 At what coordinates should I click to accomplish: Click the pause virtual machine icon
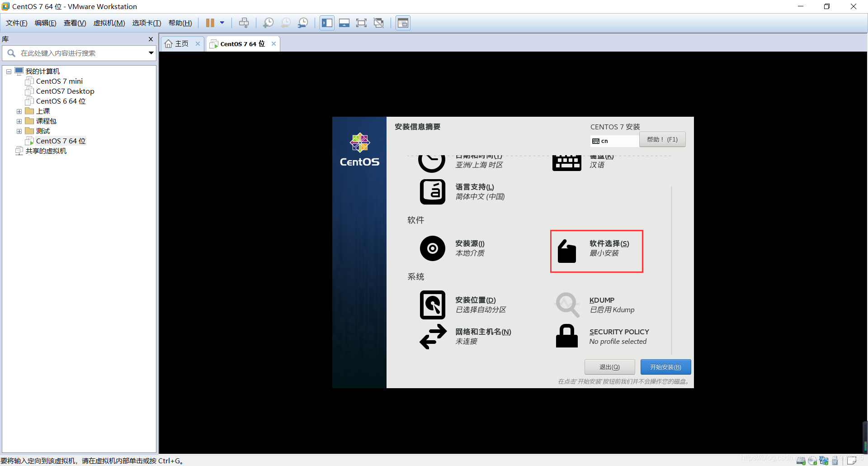(210, 23)
